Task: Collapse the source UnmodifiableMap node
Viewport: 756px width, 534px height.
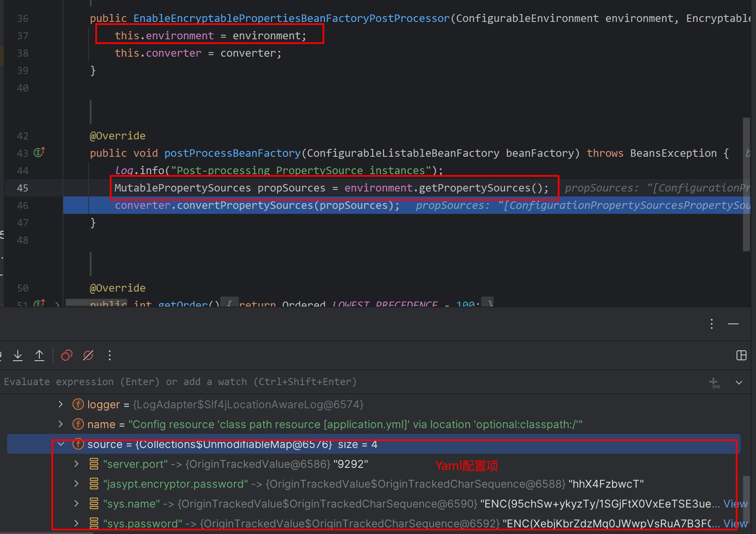Action: (x=61, y=444)
